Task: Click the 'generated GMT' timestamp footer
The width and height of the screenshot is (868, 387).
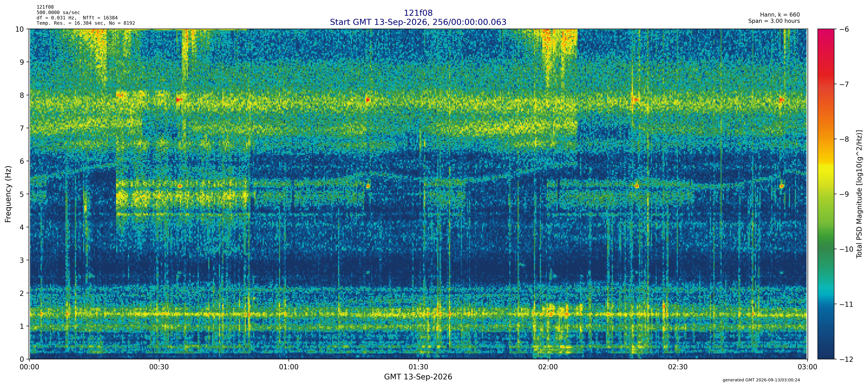Action: (x=761, y=380)
